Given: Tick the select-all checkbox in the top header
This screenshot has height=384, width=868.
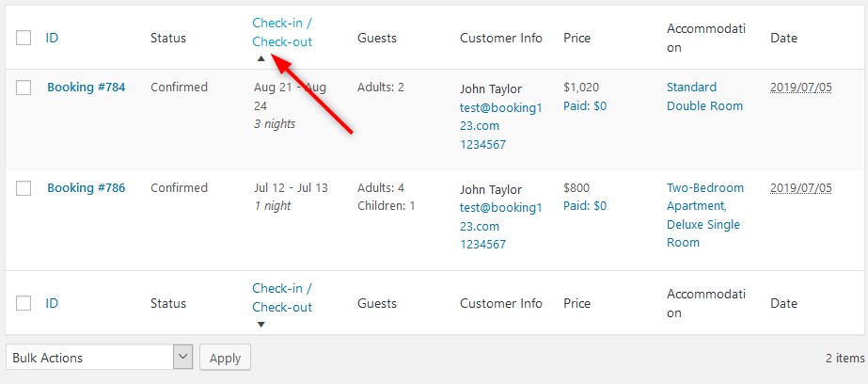Looking at the screenshot, I should click(x=24, y=39).
